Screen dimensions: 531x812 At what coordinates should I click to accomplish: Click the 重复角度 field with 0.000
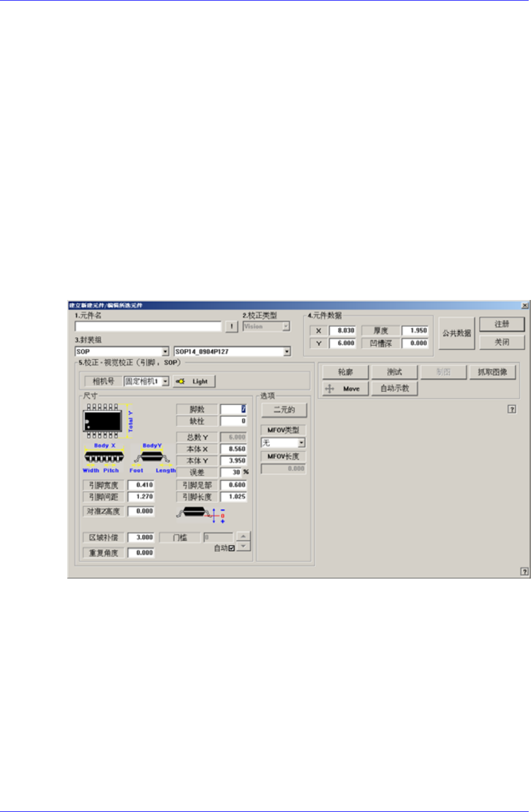point(141,553)
